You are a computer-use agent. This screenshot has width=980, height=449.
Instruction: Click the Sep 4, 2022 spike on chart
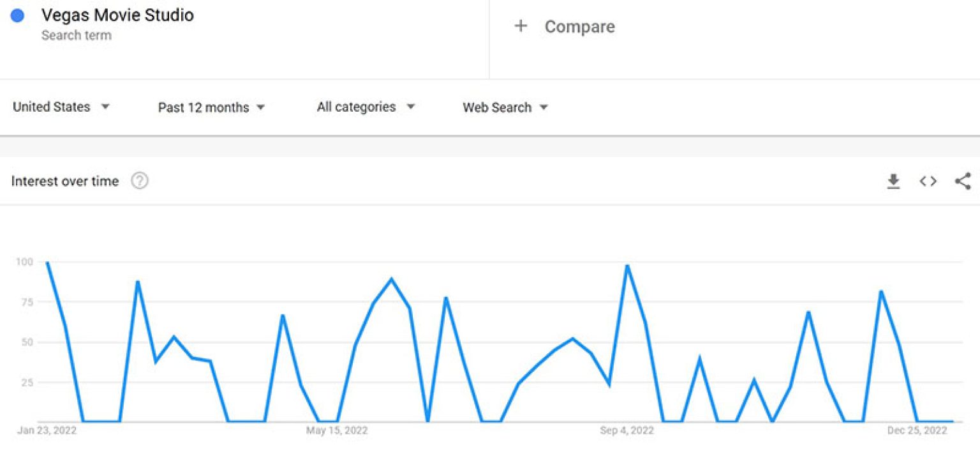point(627,265)
